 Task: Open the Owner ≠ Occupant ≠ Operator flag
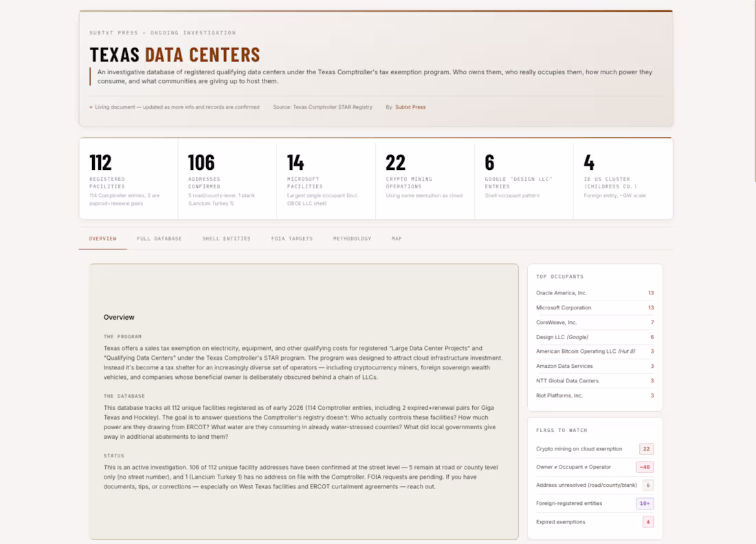(594, 466)
